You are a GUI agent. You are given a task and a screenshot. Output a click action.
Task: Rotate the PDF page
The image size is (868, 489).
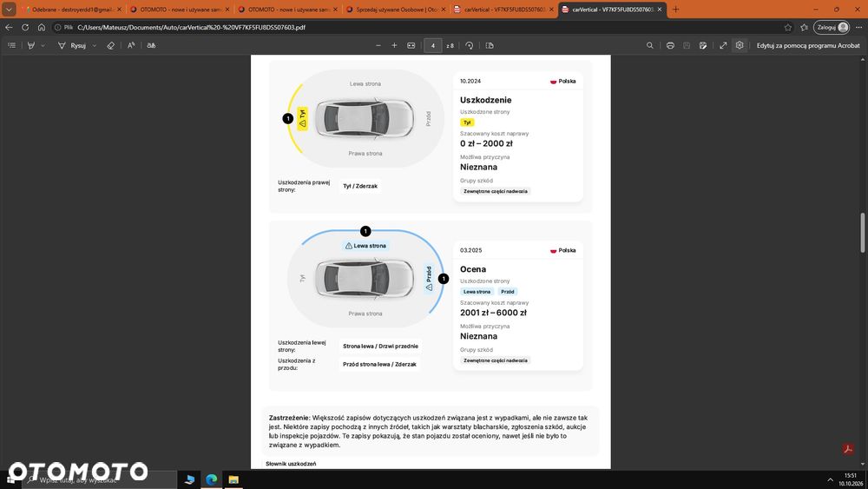coord(469,45)
